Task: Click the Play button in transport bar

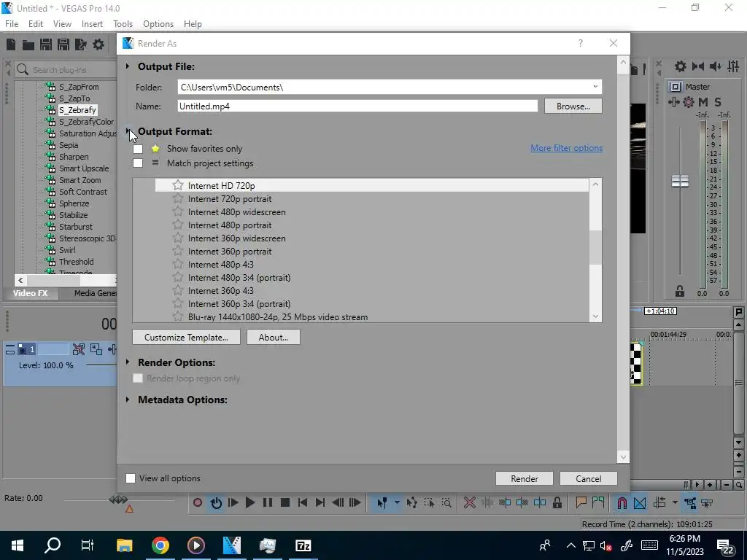Action: (250, 502)
